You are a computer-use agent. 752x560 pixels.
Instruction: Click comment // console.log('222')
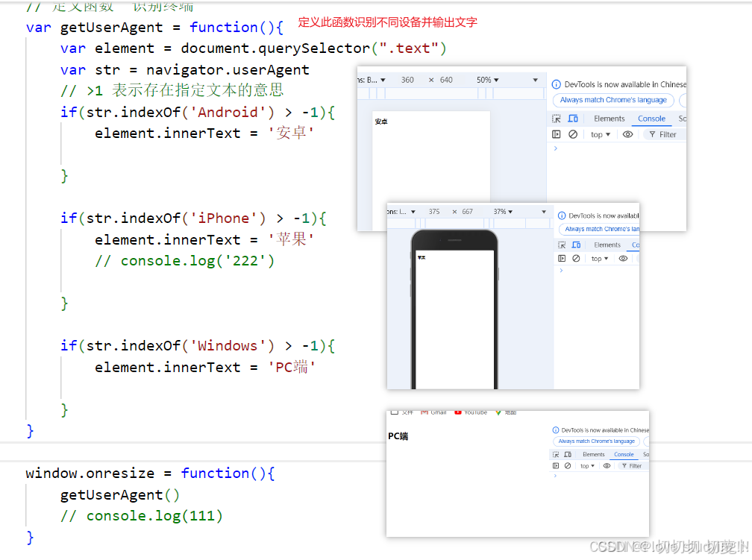click(185, 261)
